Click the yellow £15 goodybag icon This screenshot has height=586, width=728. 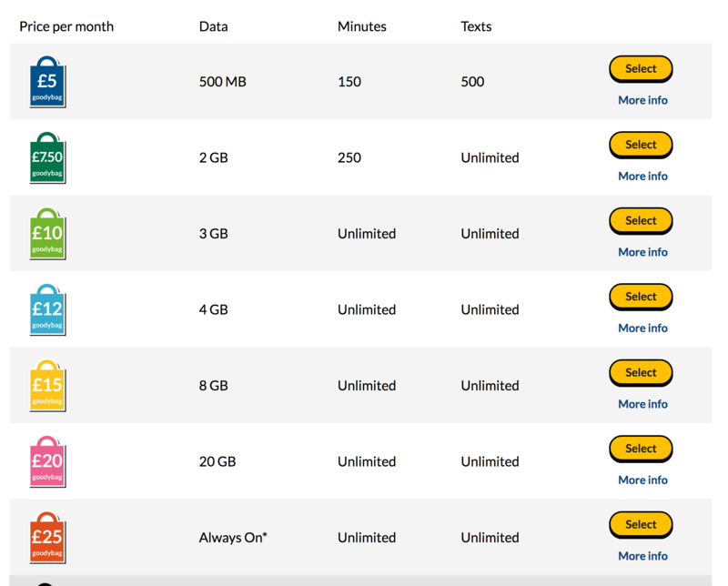47,386
